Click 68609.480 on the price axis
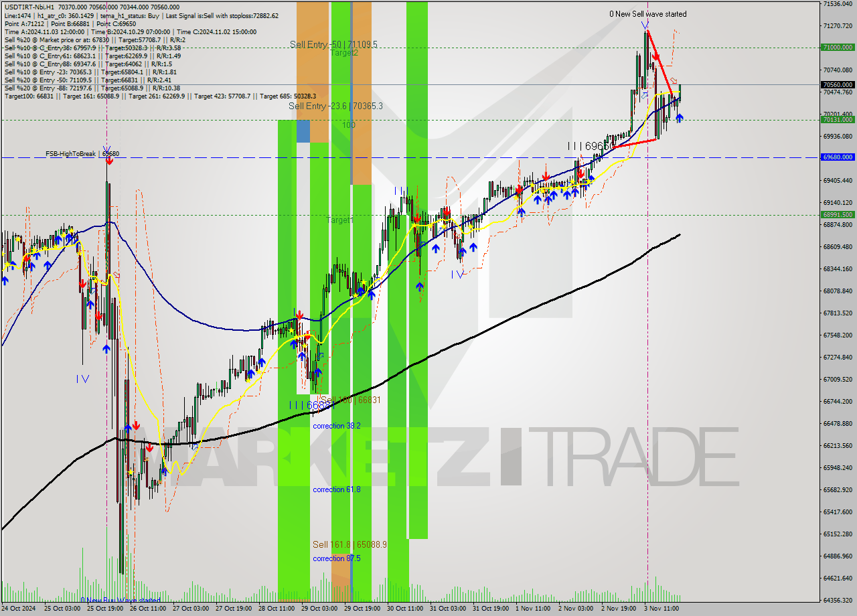The height and width of the screenshot is (616, 857). [x=838, y=247]
